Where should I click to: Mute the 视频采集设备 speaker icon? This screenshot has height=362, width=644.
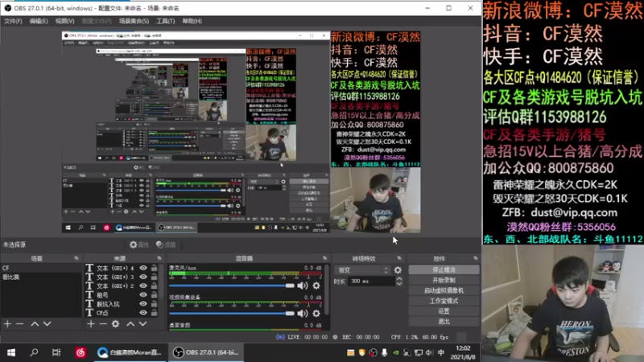click(303, 313)
